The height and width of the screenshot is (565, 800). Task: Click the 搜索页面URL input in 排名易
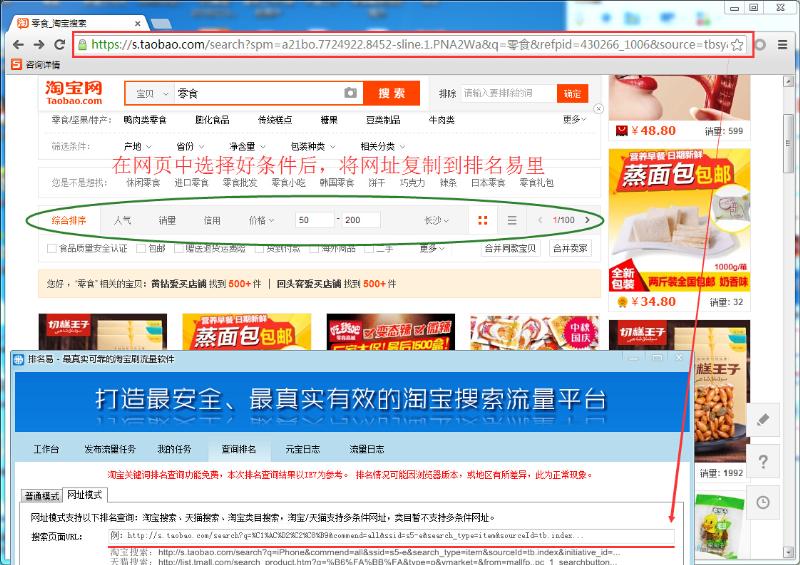tap(391, 536)
